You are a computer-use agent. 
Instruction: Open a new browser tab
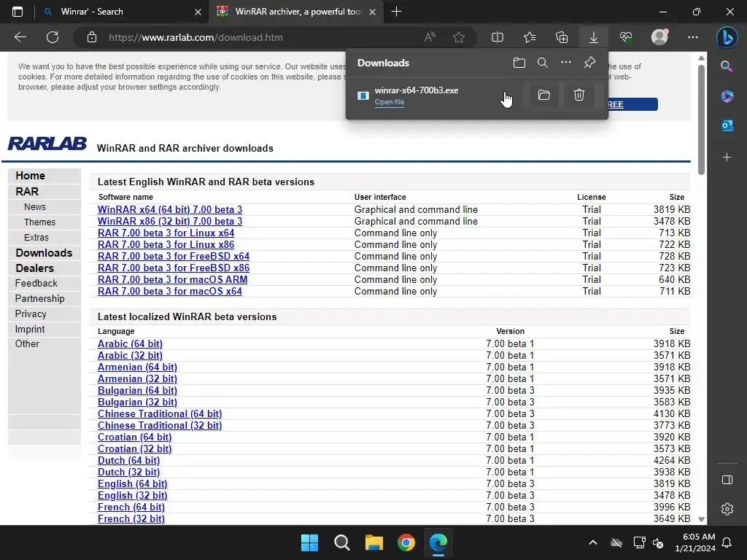coord(396,12)
